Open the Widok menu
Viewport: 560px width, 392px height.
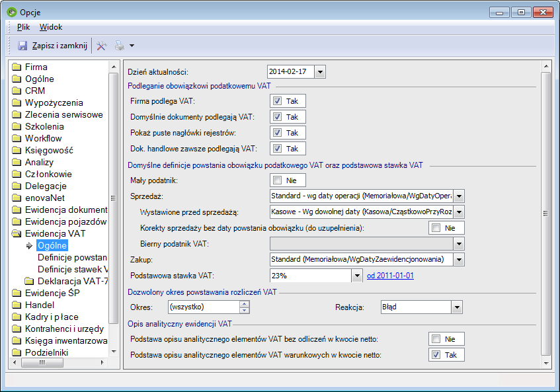[51, 27]
